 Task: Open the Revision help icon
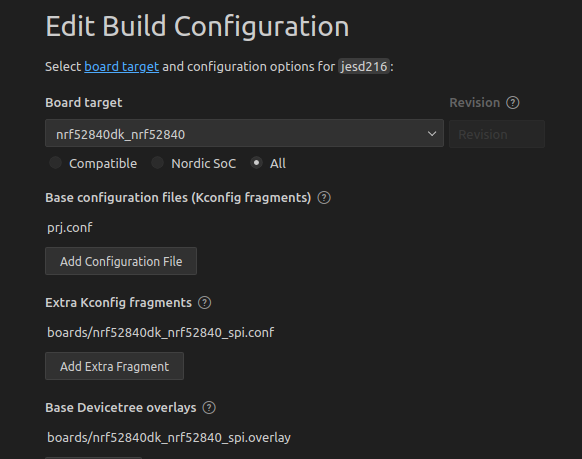point(513,103)
